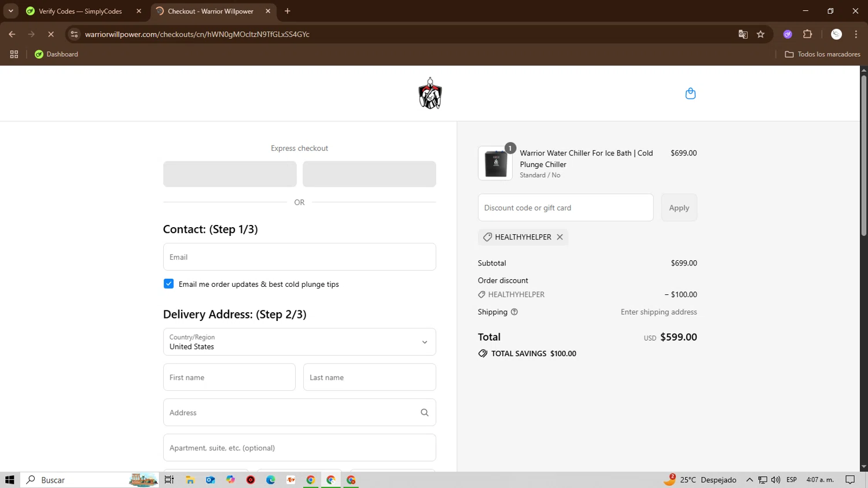Image resolution: width=868 pixels, height=488 pixels.
Task: Open the tab search dropdown arrow
Action: [x=10, y=11]
